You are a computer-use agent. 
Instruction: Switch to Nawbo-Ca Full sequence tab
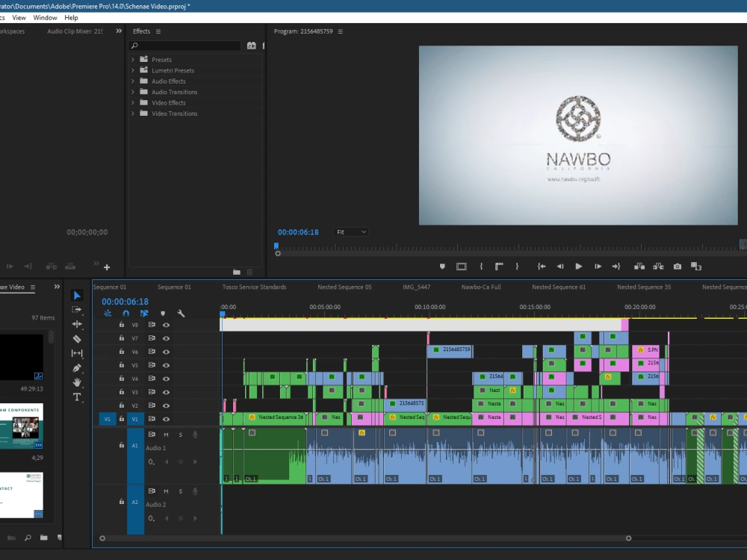point(481,287)
